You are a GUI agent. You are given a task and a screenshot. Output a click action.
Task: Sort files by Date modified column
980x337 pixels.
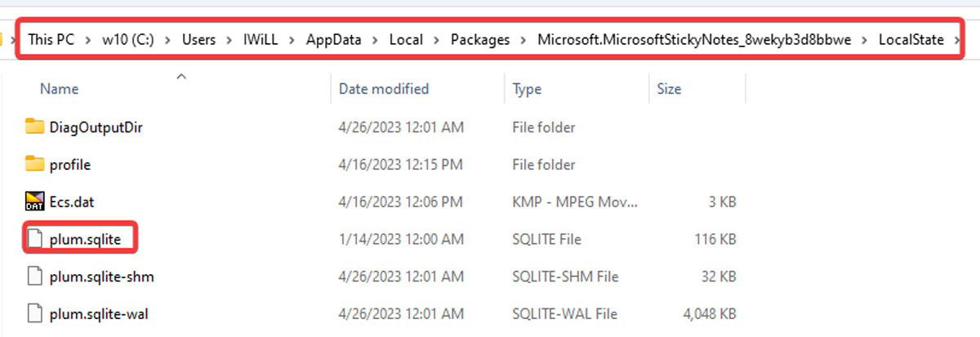383,89
